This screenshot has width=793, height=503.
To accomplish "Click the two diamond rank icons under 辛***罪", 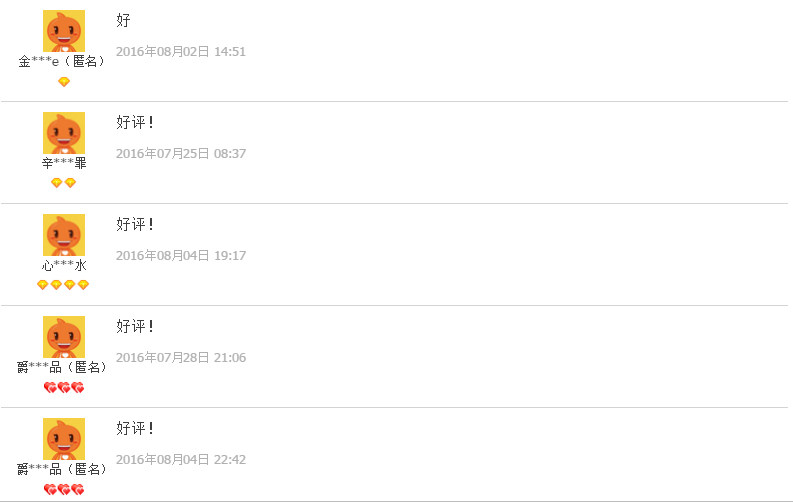I will coord(64,183).
